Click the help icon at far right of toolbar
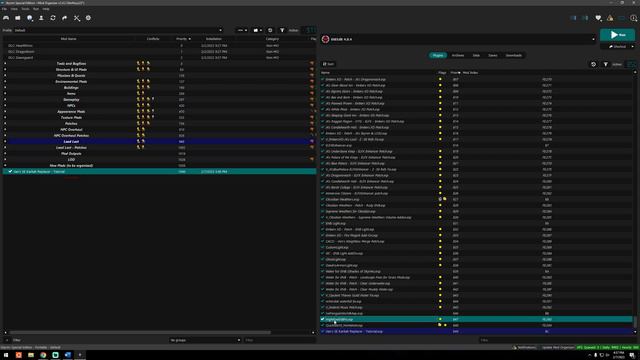Image resolution: width=640 pixels, height=360 pixels. pyautogui.click(x=633, y=18)
